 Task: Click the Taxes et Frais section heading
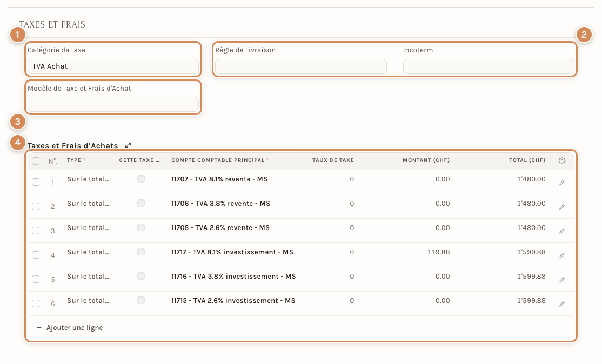(52, 24)
